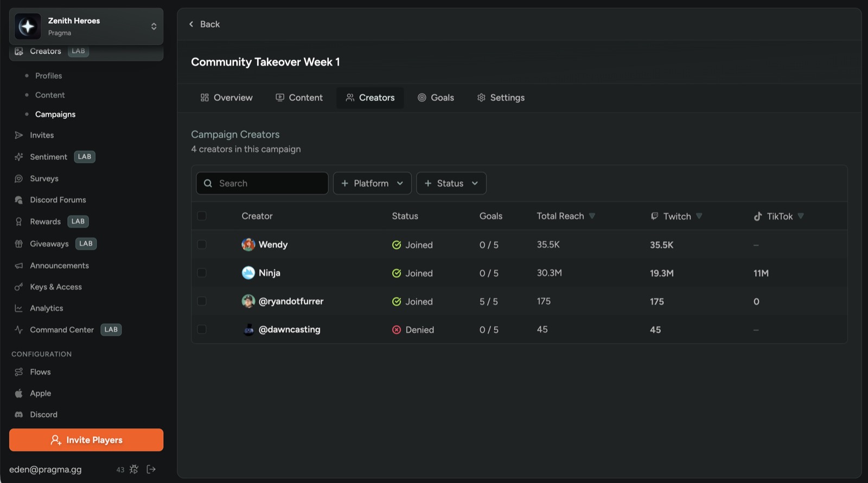Screen dimensions: 868x483
Task: Click the LAB badge next to Giveaways
Action: tap(86, 244)
